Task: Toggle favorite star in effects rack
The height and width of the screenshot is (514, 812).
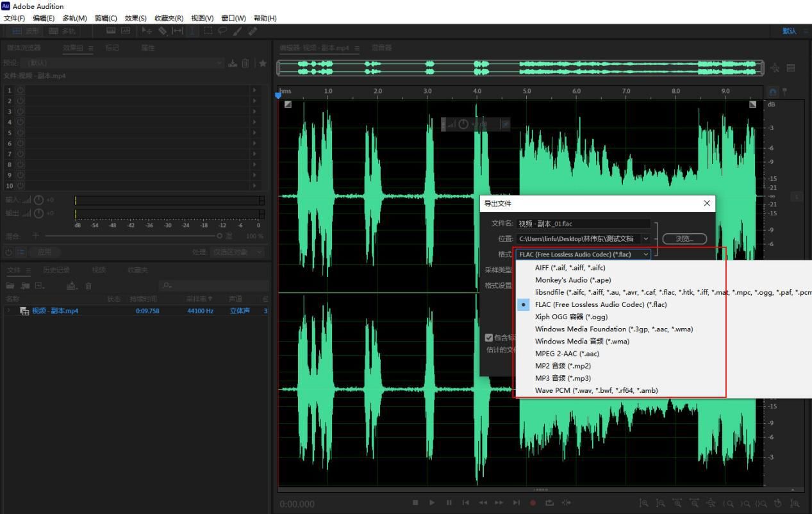Action: tap(262, 63)
